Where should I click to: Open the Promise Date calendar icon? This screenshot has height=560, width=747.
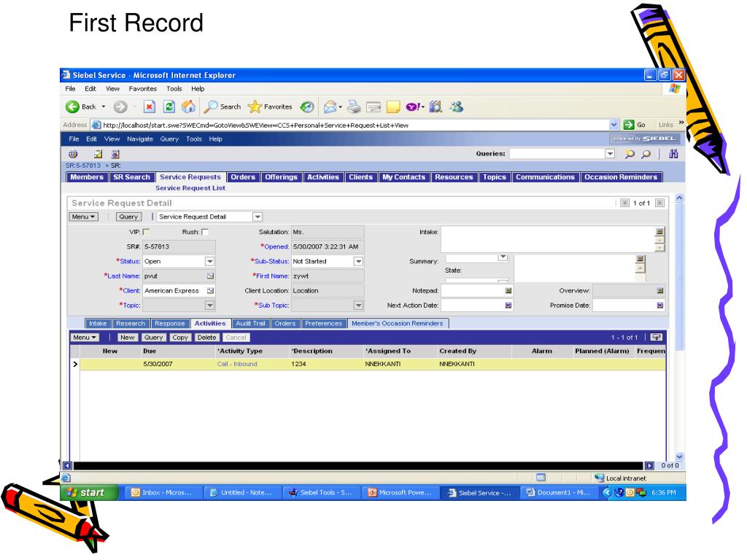659,306
